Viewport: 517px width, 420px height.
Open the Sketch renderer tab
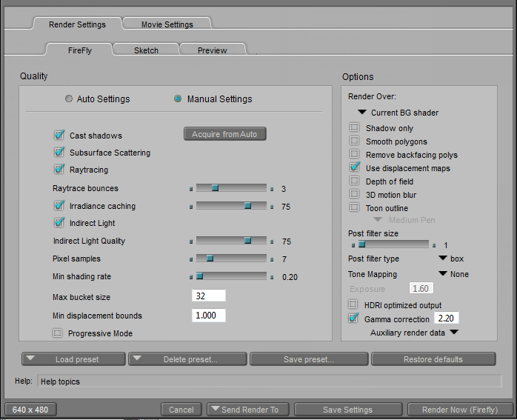[146, 50]
